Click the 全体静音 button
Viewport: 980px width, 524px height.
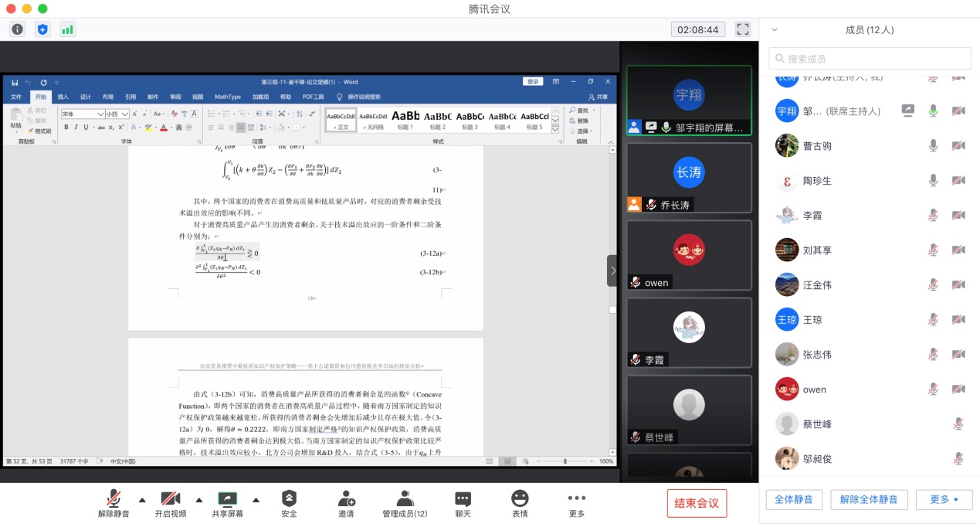[794, 499]
